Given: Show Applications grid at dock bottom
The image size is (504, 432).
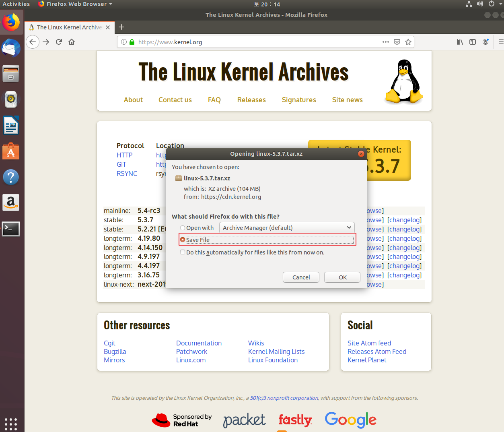Looking at the screenshot, I should pyautogui.click(x=11, y=424).
